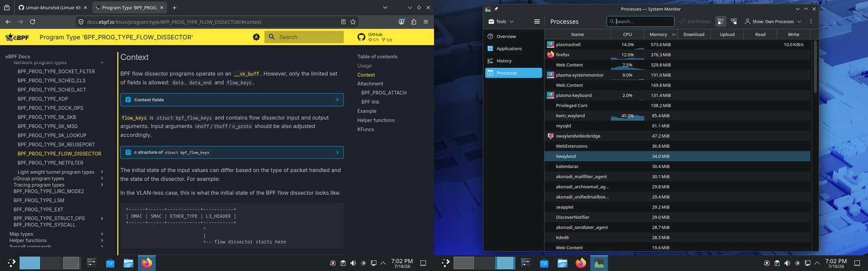Open BPF_PROG_TYPE_SOCKET_FILTER page
The height and width of the screenshot is (271, 868).
coord(56,71)
